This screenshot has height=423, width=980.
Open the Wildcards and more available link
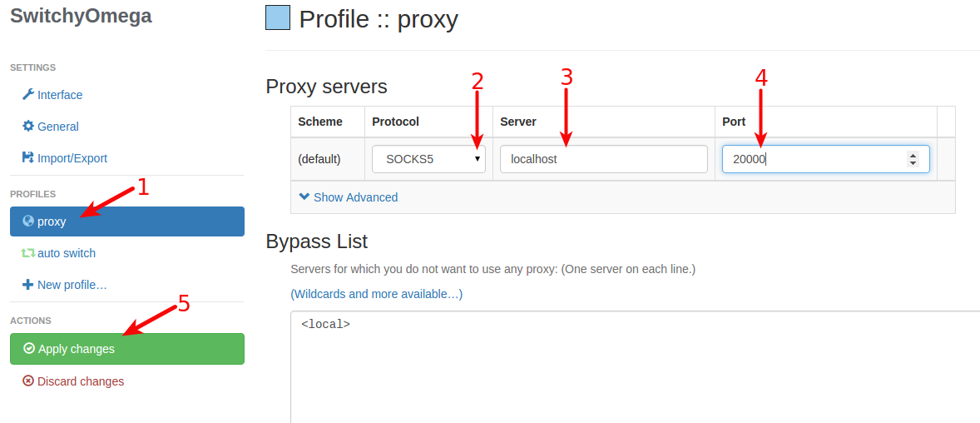[376, 293]
